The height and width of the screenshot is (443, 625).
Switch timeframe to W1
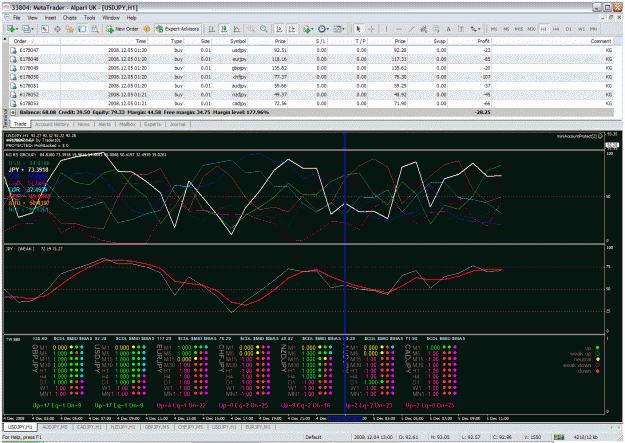[x=581, y=29]
